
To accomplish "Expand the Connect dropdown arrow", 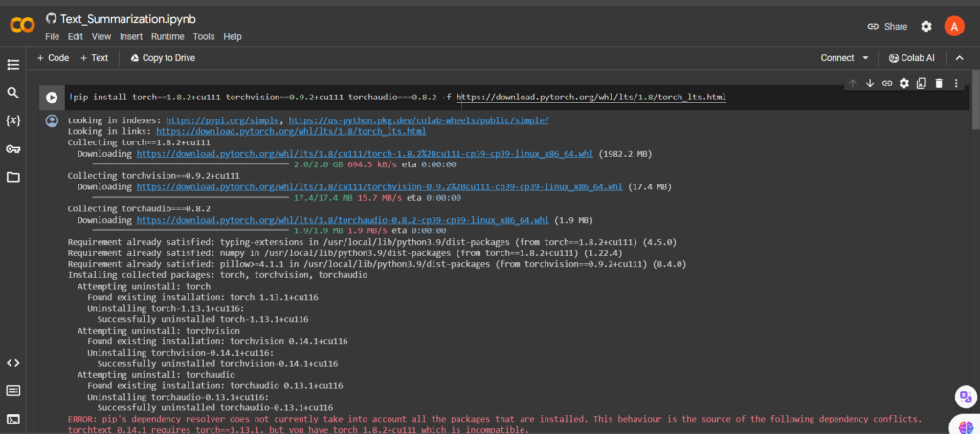I will coord(865,58).
